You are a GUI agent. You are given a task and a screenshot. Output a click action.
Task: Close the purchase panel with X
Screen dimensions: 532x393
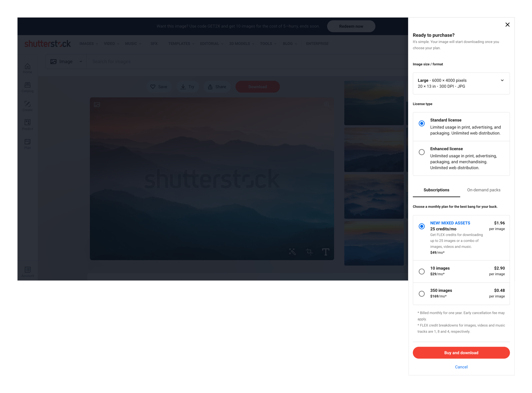coord(508,25)
